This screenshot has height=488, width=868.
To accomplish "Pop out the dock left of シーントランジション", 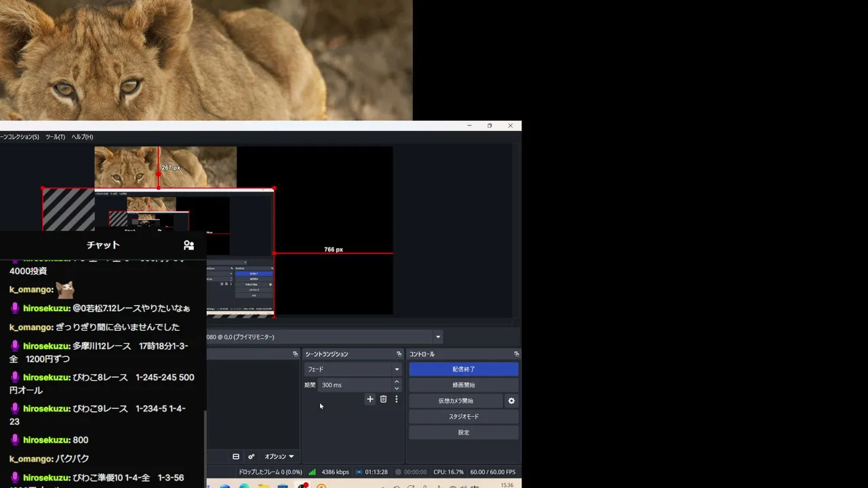I will click(295, 354).
